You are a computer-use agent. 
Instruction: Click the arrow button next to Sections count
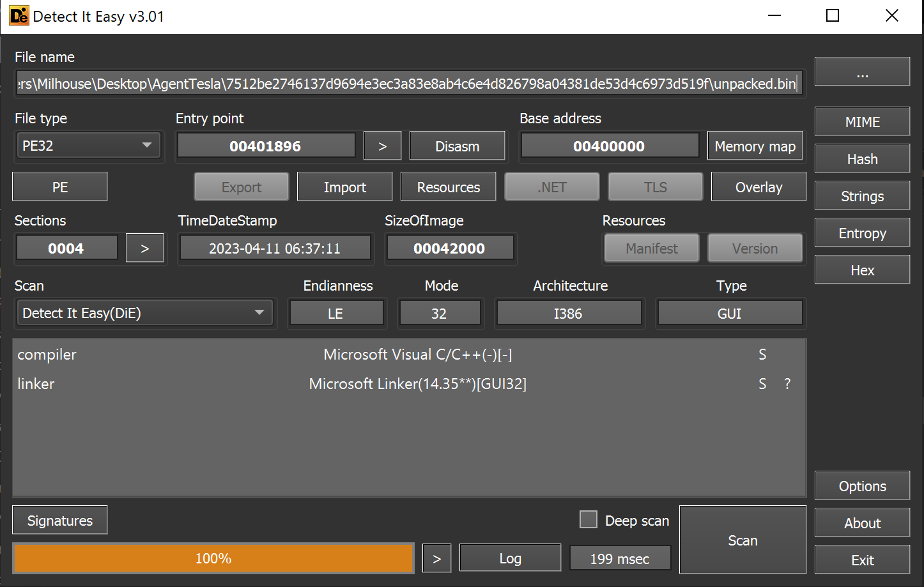[x=144, y=248]
